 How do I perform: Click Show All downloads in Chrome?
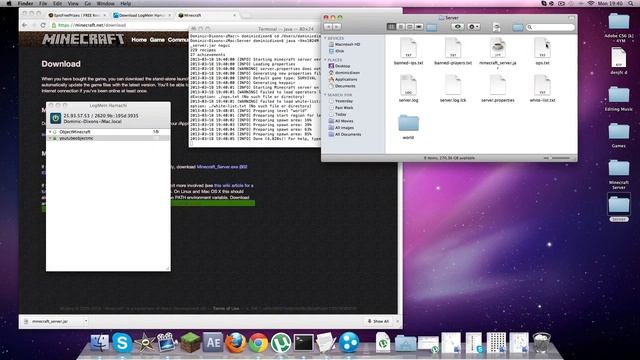click(x=378, y=322)
